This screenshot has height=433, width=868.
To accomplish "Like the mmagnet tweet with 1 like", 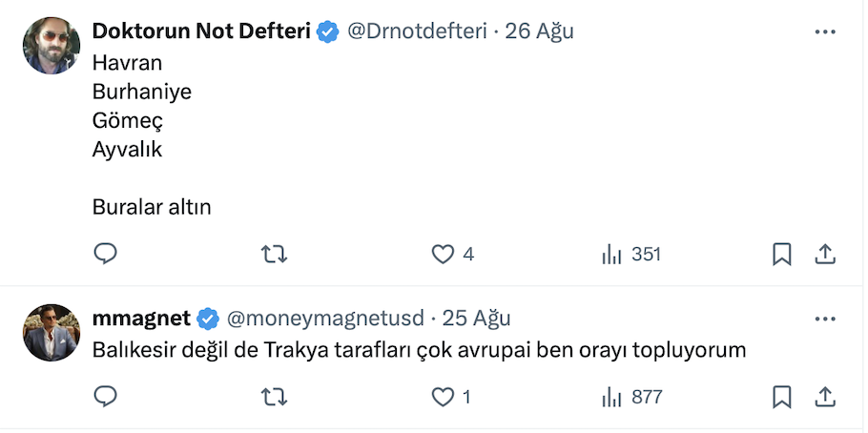I will (443, 396).
